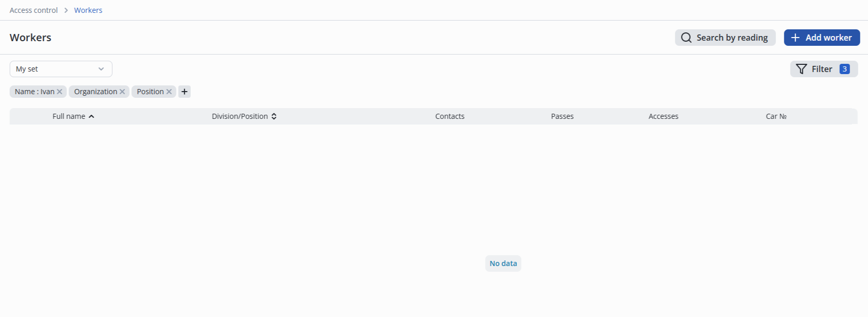Click the Division/Position sort arrows
868x317 pixels.
274,116
